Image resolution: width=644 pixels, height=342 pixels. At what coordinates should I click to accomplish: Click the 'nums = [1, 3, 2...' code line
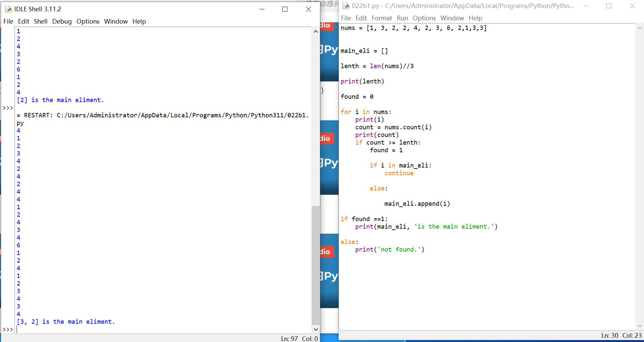(413, 28)
